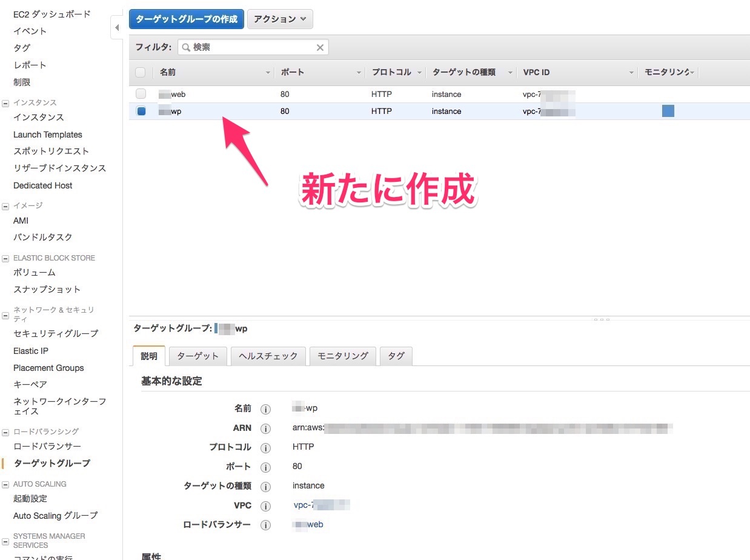Click info icon beside プロトコル field

[x=265, y=448]
